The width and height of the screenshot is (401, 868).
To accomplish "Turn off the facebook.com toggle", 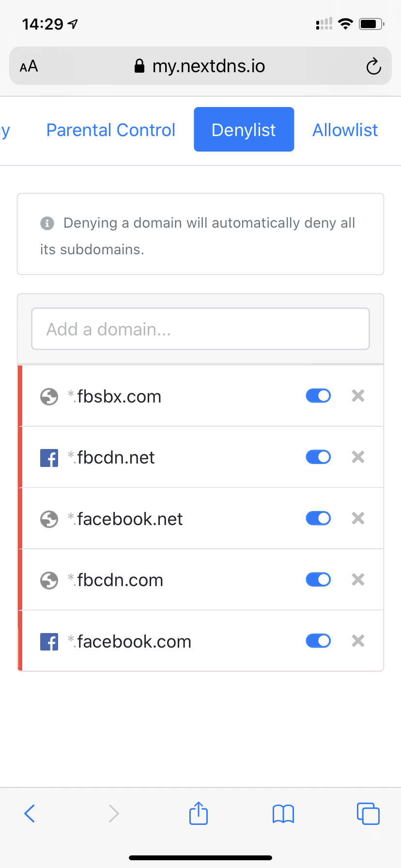I will point(318,641).
